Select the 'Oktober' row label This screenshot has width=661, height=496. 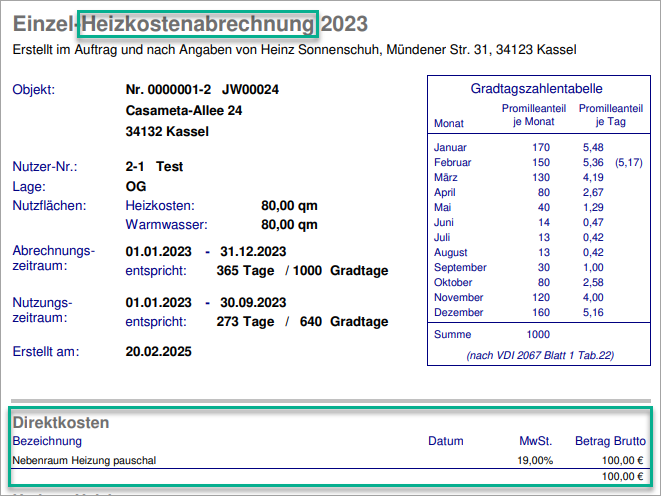(x=453, y=282)
